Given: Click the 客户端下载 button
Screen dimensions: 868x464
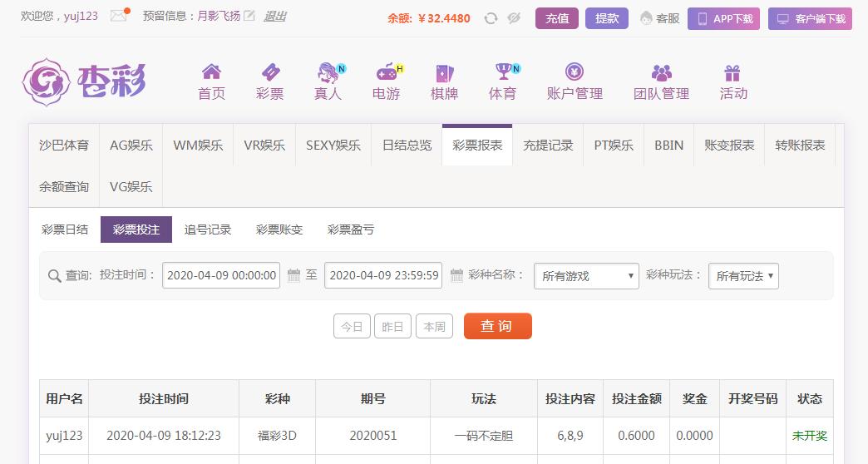Looking at the screenshot, I should click(810, 19).
